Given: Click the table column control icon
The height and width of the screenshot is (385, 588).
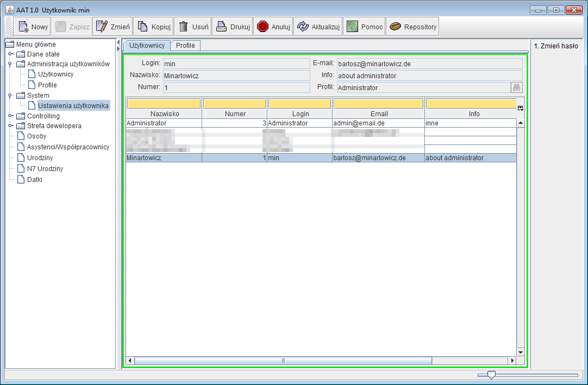Looking at the screenshot, I should [520, 109].
